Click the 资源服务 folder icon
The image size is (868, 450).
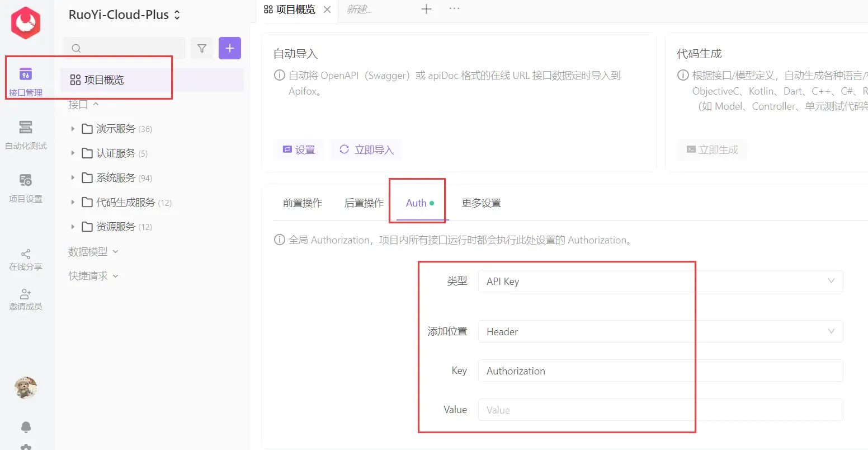click(87, 227)
